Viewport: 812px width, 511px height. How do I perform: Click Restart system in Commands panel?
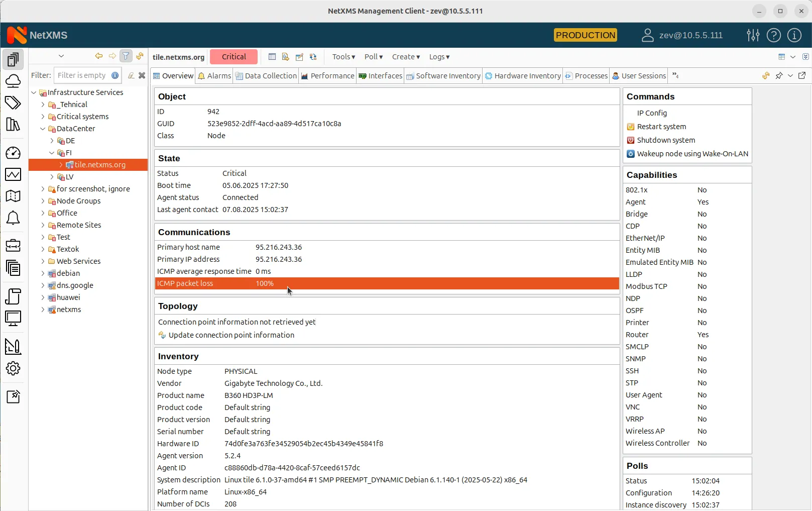pyautogui.click(x=661, y=127)
